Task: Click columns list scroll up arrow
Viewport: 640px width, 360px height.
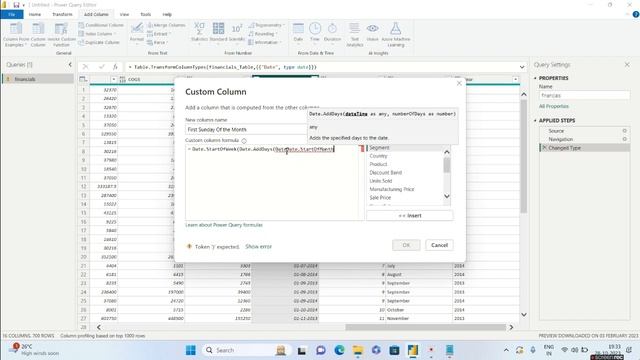Action: point(447,152)
